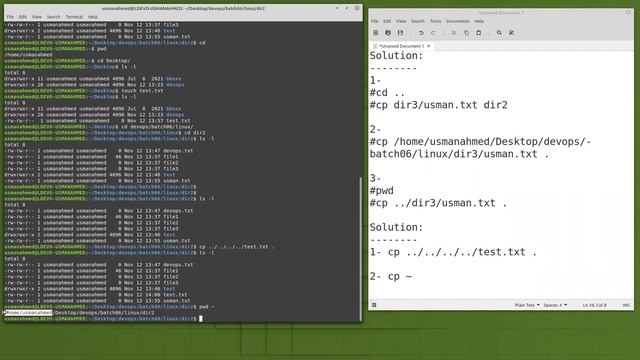Open View menu in the text editor

[401, 21]
